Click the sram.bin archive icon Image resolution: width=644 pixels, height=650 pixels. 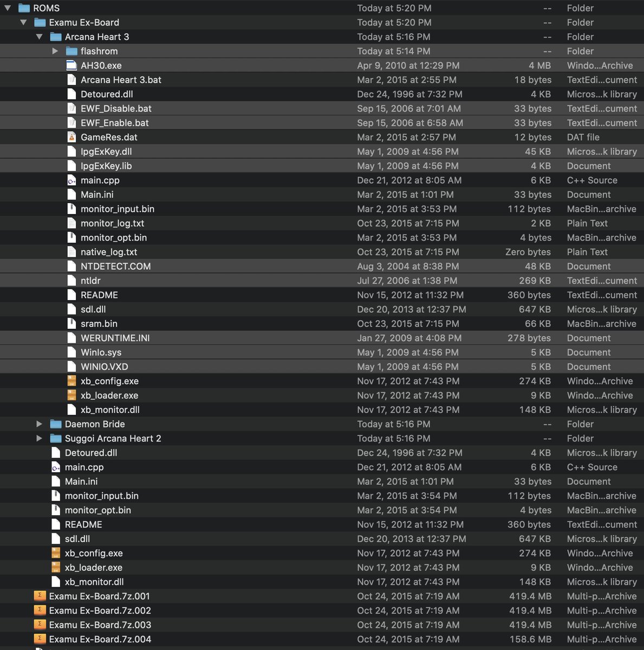[71, 323]
